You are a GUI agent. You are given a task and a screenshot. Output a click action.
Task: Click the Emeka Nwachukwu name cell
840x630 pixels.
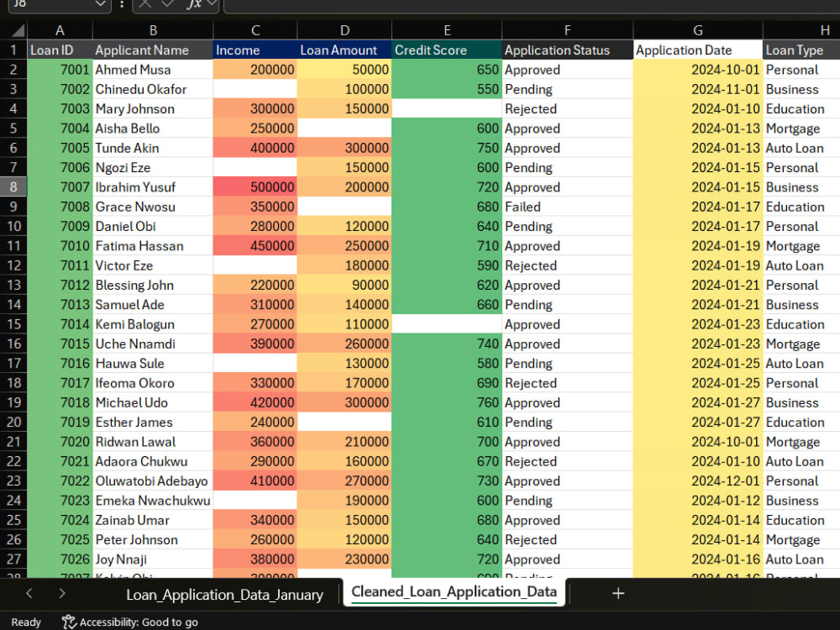[153, 501]
